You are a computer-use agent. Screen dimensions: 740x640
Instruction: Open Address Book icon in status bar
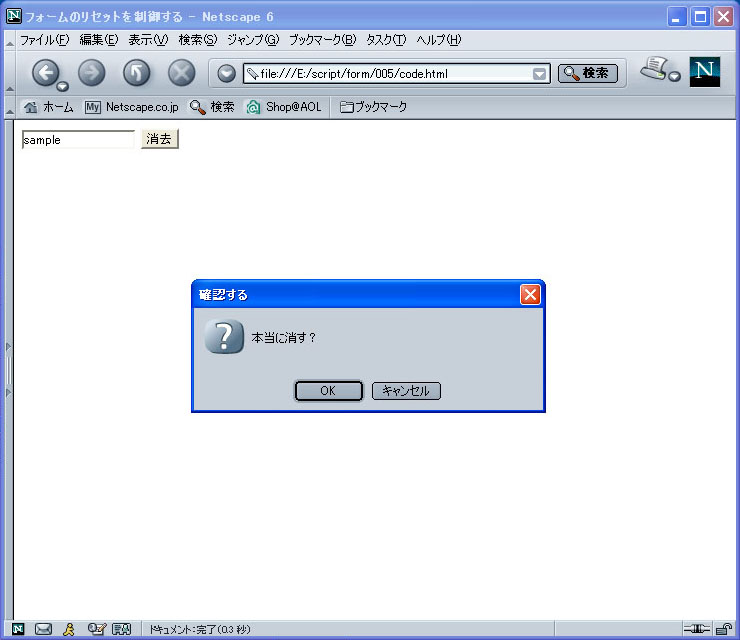click(121, 629)
